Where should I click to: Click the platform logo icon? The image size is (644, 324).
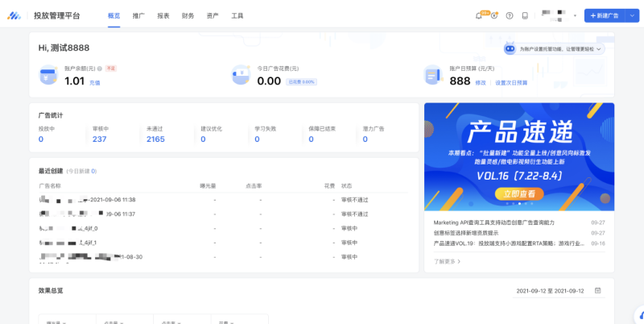click(x=14, y=15)
